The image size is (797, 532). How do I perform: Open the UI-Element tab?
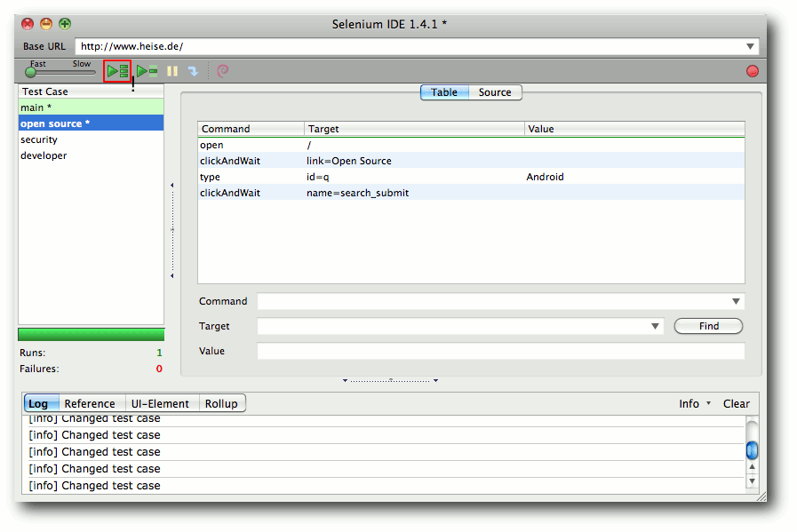pyautogui.click(x=160, y=404)
